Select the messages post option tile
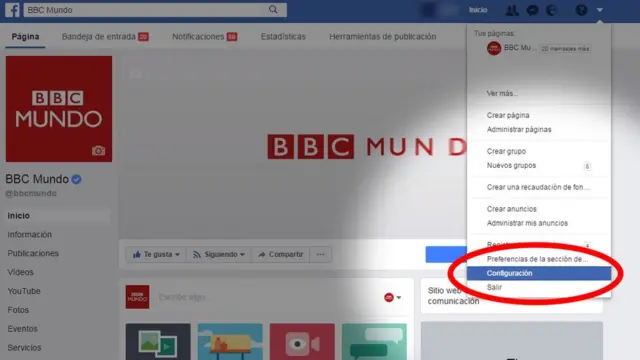Screen dimensions: 640x360 pos(374,342)
